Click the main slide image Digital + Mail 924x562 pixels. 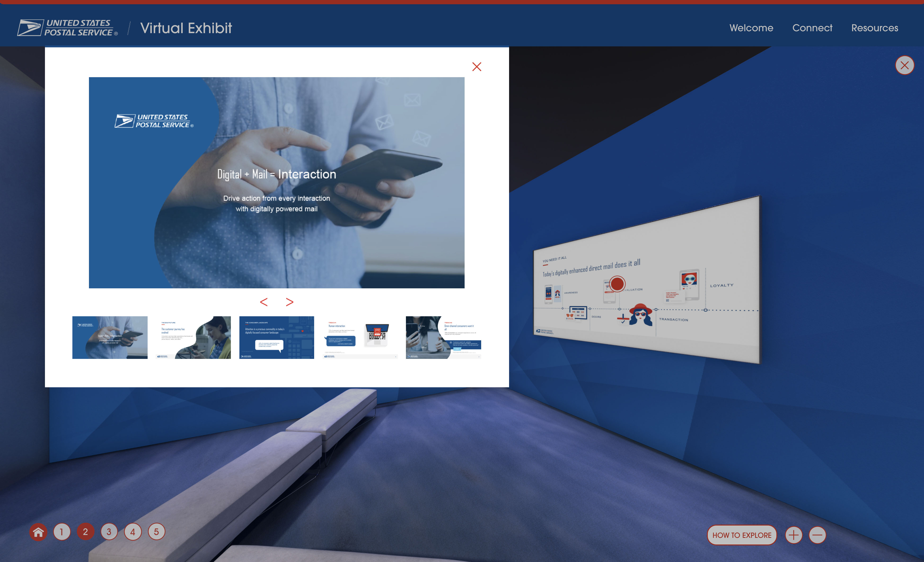tap(277, 183)
